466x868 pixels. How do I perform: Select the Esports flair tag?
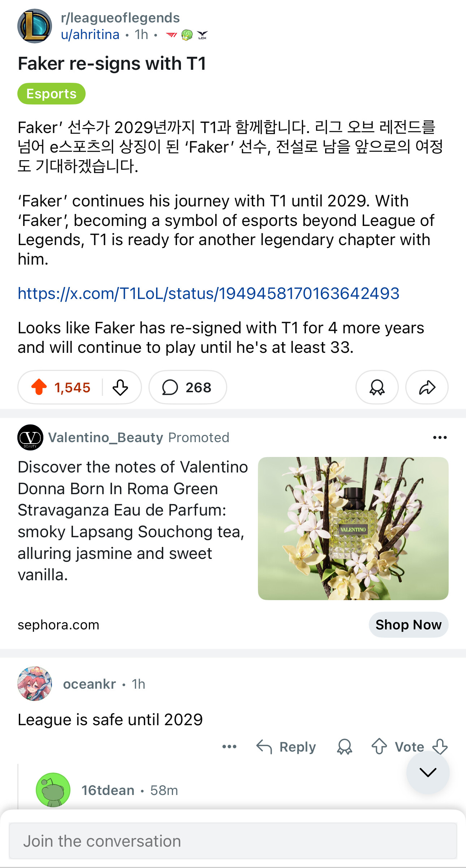point(51,94)
